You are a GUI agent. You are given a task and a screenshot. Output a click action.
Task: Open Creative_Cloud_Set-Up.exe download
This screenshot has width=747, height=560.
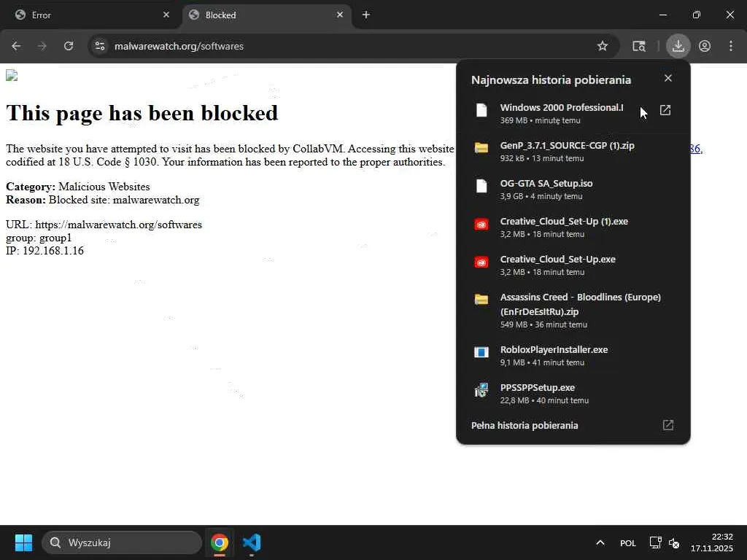tap(573, 265)
